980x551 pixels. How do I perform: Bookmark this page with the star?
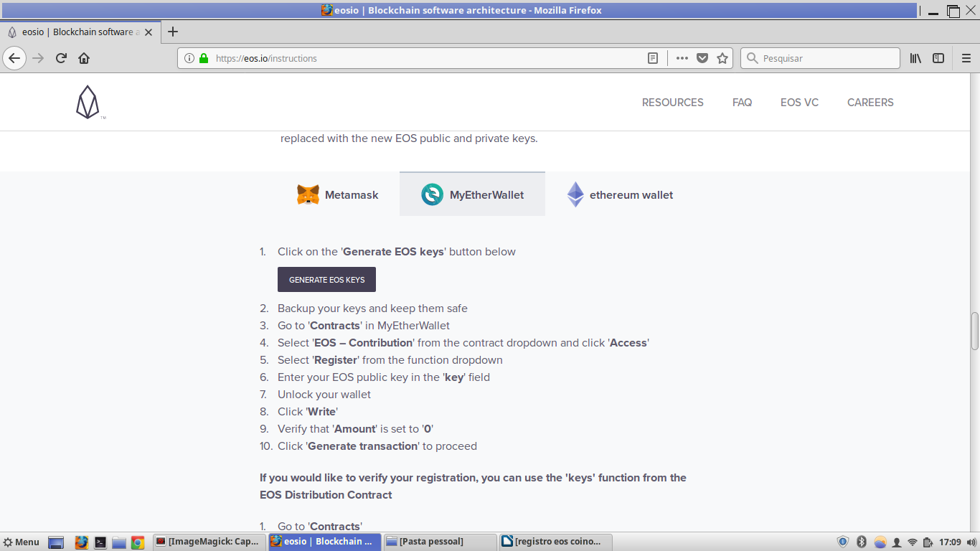722,58
